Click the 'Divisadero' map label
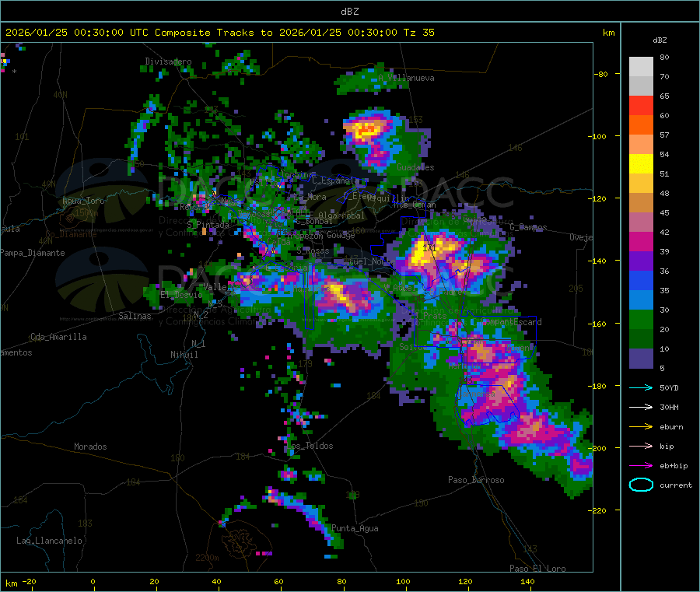 coord(168,61)
